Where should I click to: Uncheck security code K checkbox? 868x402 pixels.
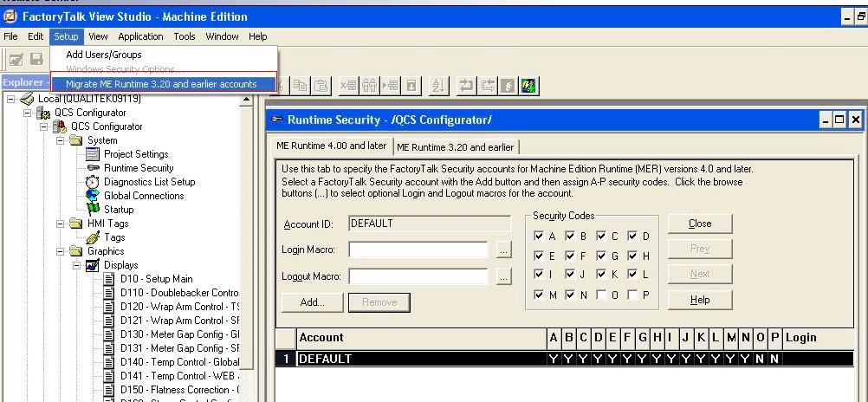[601, 274]
